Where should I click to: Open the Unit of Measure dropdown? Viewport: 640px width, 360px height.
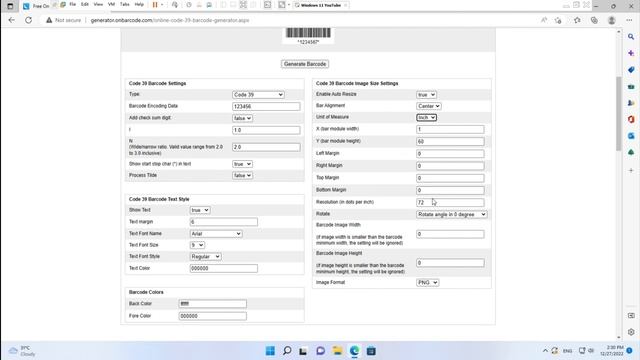click(x=427, y=118)
